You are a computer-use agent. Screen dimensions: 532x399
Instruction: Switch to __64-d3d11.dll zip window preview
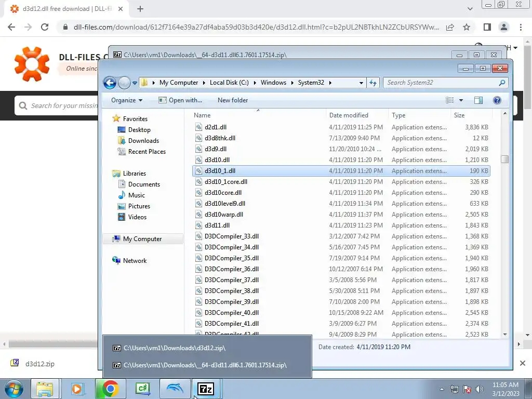(207, 365)
